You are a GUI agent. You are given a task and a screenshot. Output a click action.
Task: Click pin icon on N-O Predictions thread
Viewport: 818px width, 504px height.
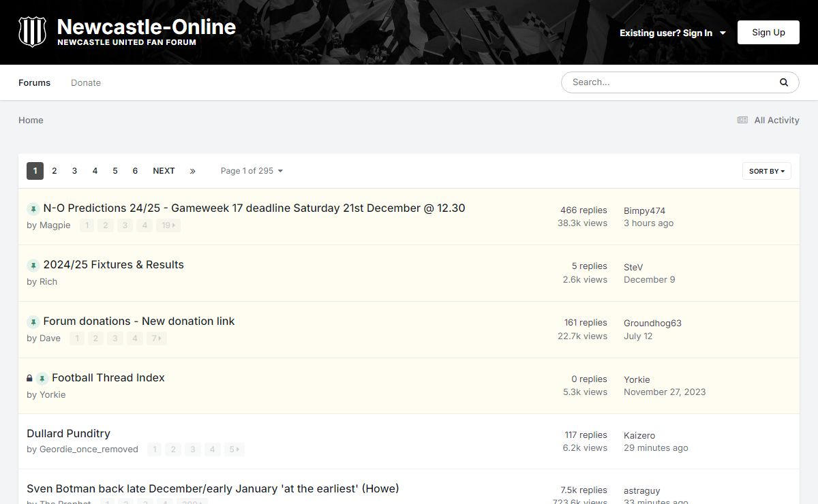tap(33, 209)
